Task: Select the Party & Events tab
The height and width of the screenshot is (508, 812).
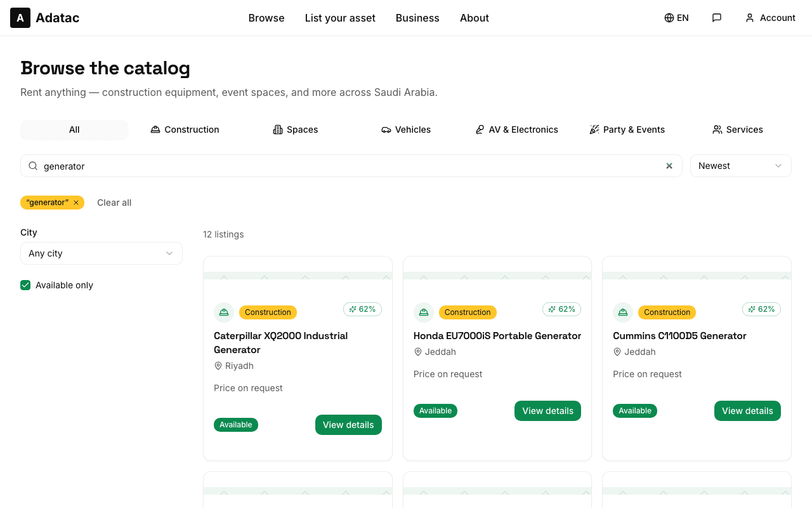Action: [627, 130]
